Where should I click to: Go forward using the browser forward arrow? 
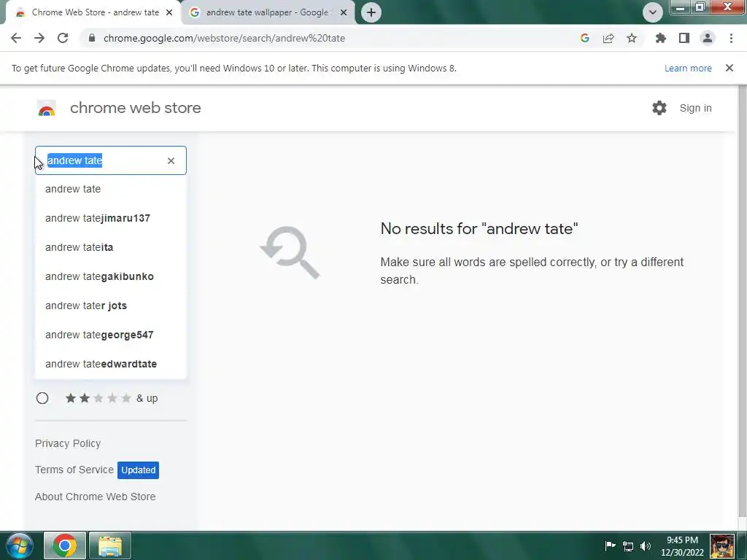pos(39,38)
